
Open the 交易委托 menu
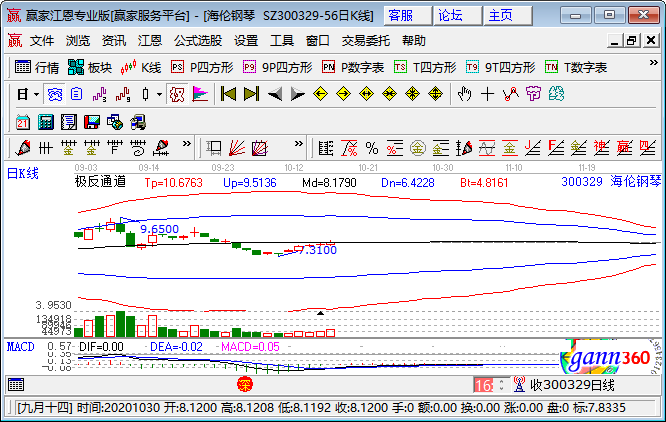(x=366, y=41)
